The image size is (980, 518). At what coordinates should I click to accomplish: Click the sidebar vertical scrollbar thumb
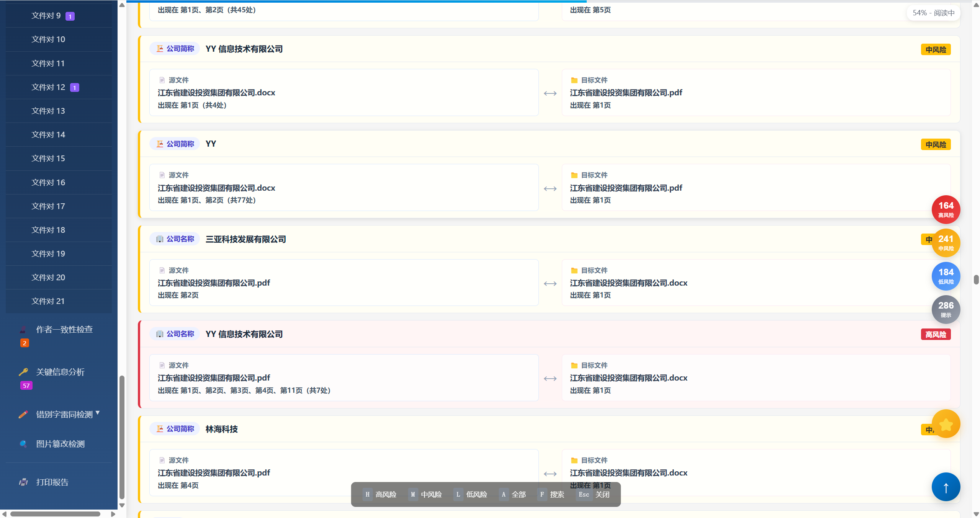coord(122,436)
